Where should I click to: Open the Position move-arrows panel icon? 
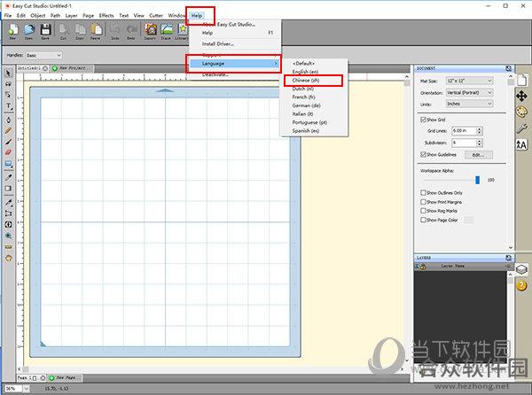pyautogui.click(x=522, y=97)
